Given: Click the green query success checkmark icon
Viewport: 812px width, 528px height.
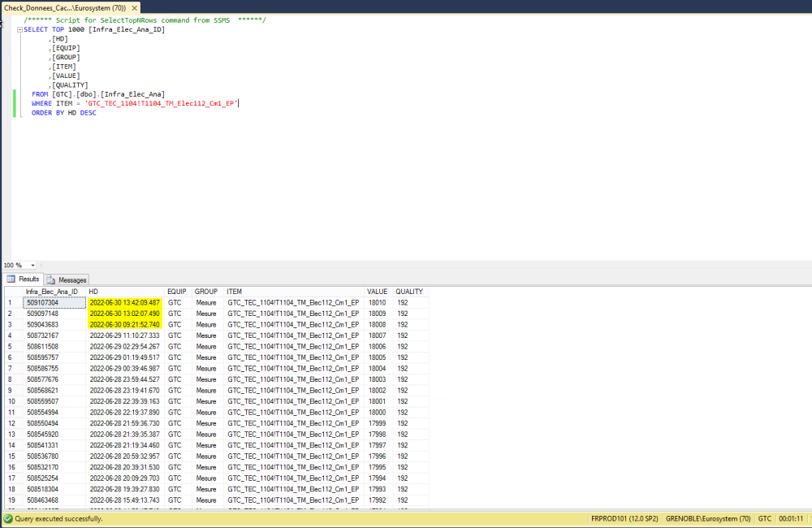Looking at the screenshot, I should [x=8, y=518].
